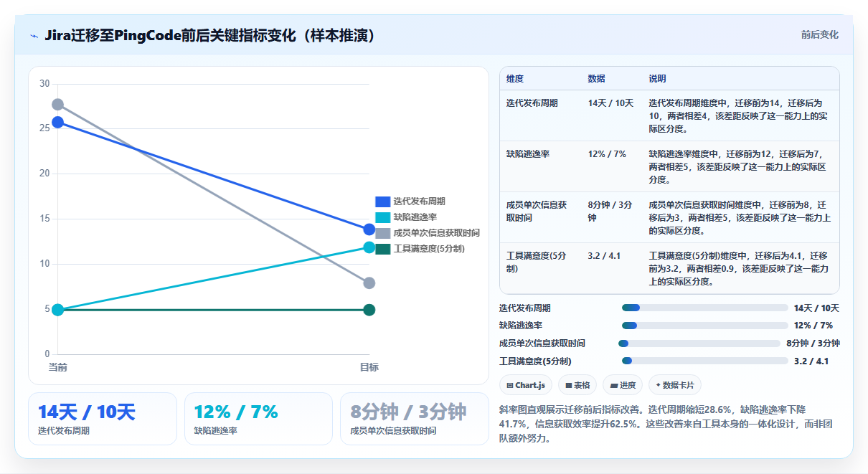868x474 pixels.
Task: Click the gray point at 目标
Action: coord(369,283)
